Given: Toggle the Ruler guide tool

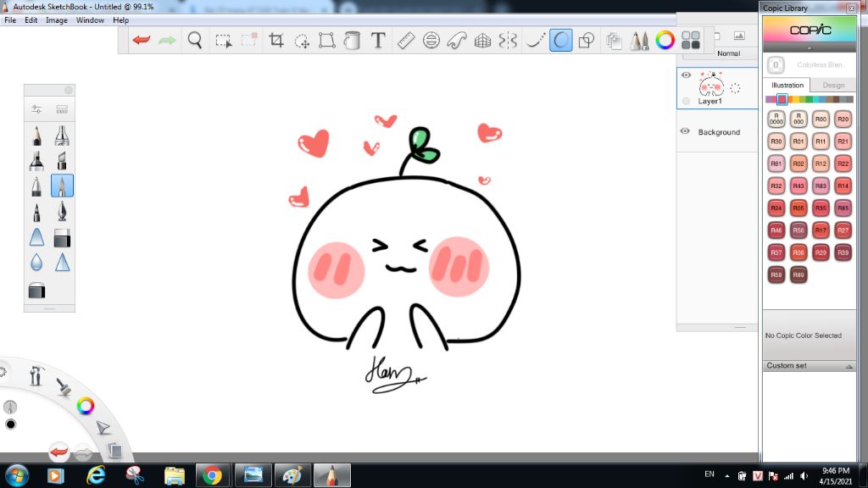Looking at the screenshot, I should (x=406, y=40).
